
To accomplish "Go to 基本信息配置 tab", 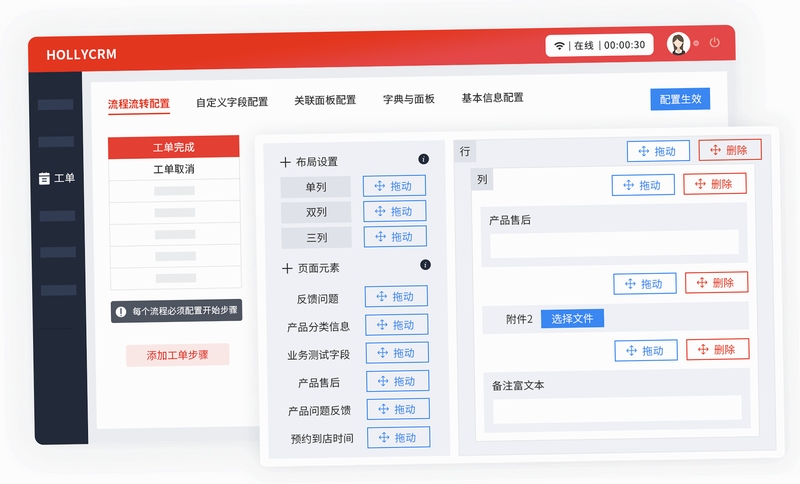I will pyautogui.click(x=492, y=97).
